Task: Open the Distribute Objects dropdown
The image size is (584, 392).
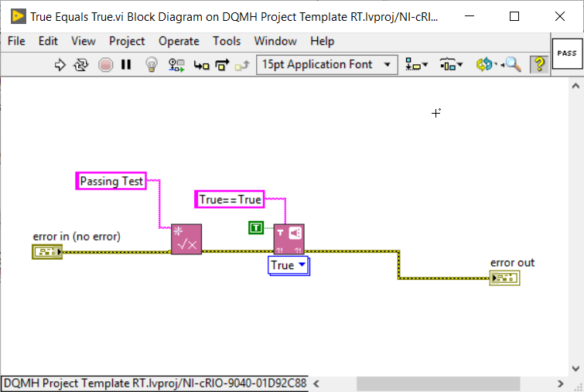Action: [x=451, y=64]
